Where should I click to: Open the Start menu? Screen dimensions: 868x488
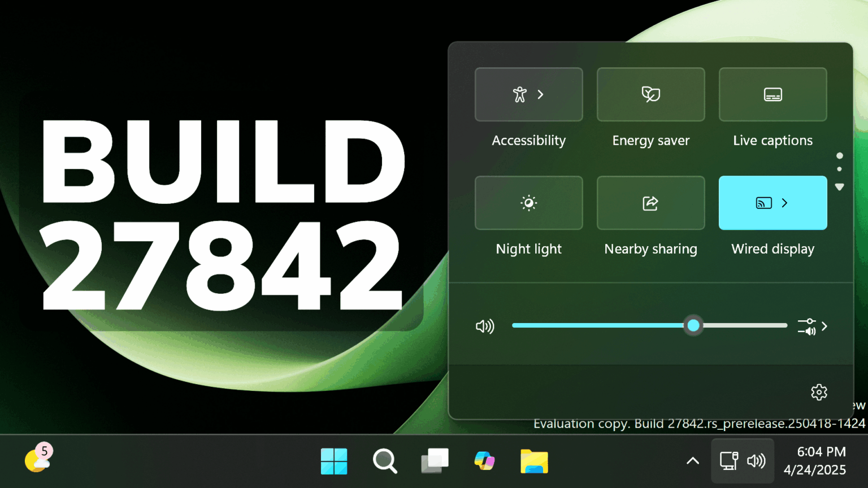334,461
